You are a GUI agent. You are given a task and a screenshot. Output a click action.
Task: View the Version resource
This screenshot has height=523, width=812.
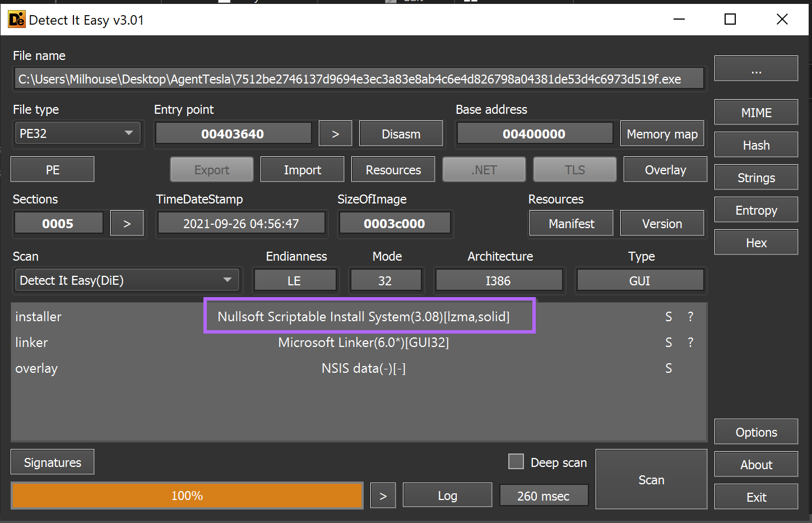point(662,223)
